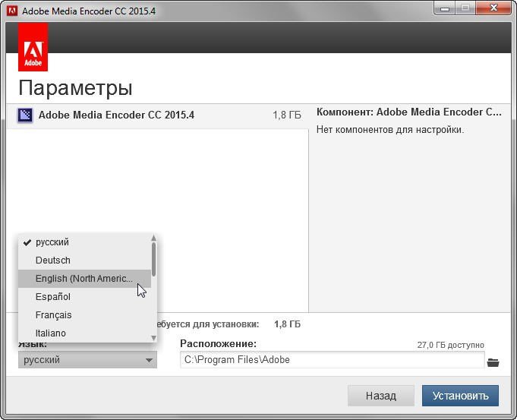The width and height of the screenshot is (517, 420).
Task: Open the folder browse icon next to location
Action: (493, 362)
